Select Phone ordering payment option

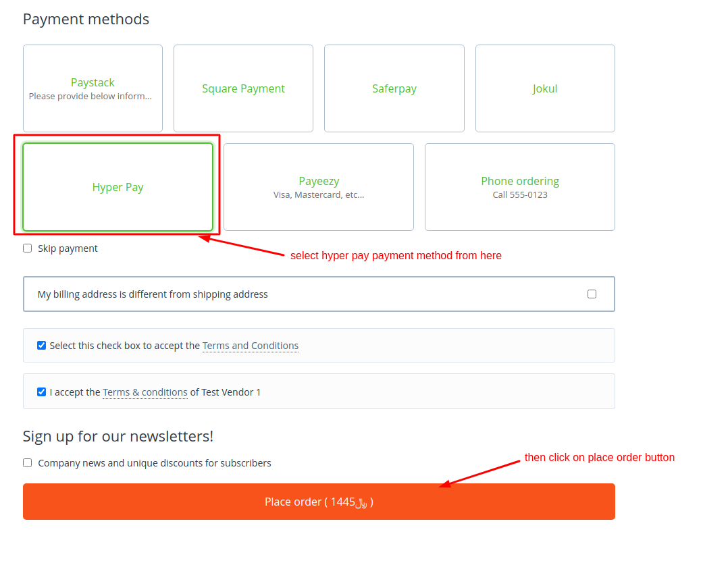click(519, 187)
